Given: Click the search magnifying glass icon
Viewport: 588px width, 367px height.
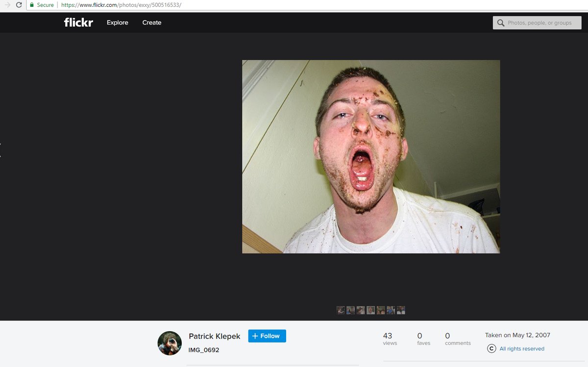Looking at the screenshot, I should (x=501, y=23).
